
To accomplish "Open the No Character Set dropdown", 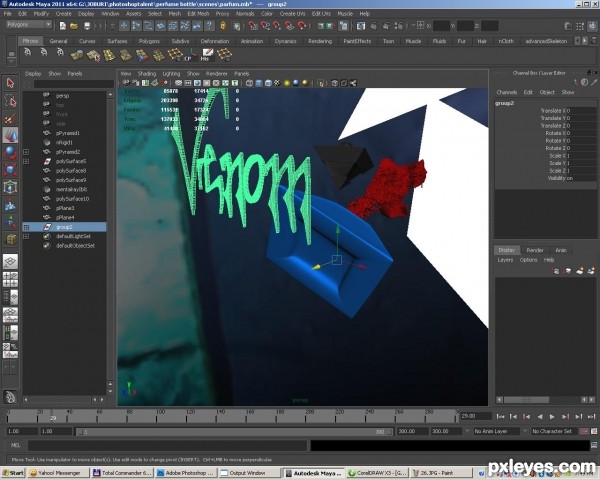I will [x=554, y=431].
